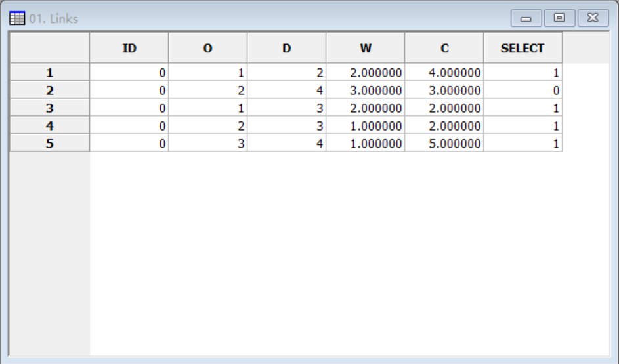Select the W column header
Viewport: 619px width, 364px height.
pos(366,48)
